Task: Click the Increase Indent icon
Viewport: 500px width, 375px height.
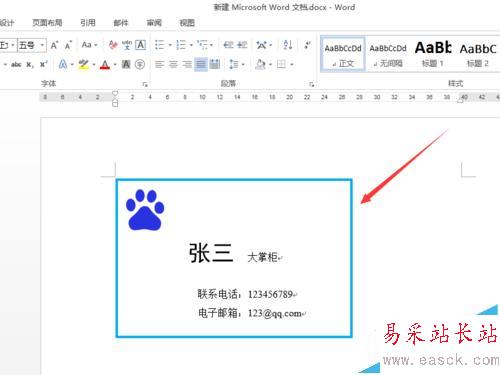Action: (x=242, y=45)
